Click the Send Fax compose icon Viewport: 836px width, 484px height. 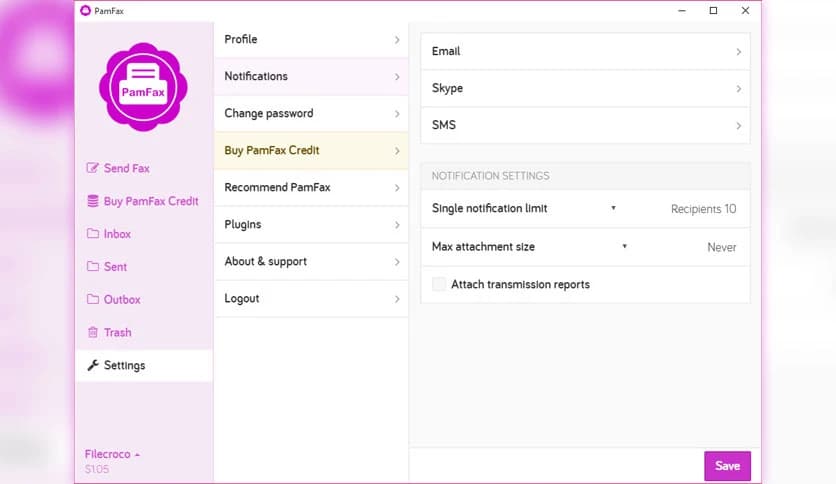(x=93, y=168)
